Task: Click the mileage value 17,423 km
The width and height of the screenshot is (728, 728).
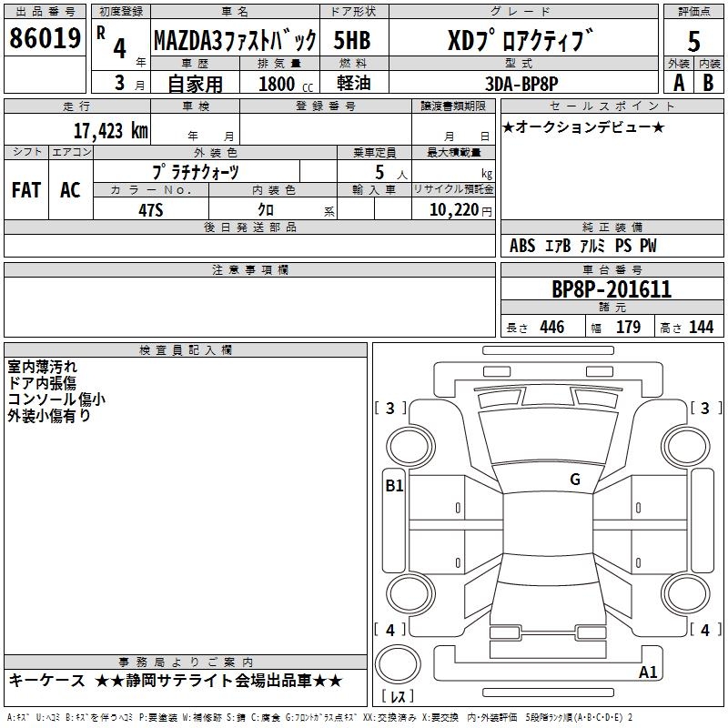Action: pos(111,131)
